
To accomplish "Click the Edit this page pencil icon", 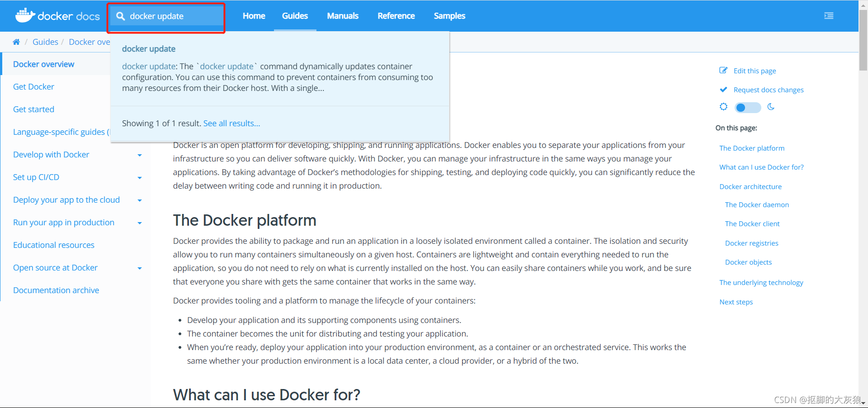I will pos(723,71).
